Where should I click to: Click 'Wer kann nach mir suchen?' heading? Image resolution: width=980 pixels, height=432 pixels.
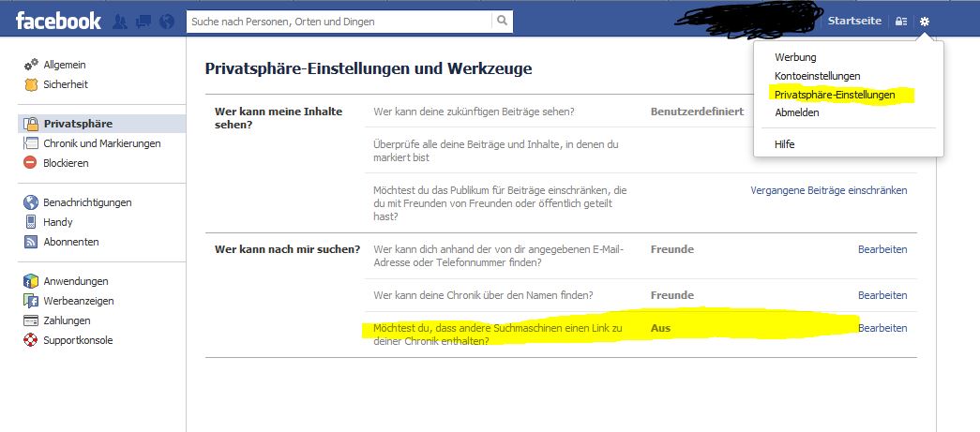(288, 249)
